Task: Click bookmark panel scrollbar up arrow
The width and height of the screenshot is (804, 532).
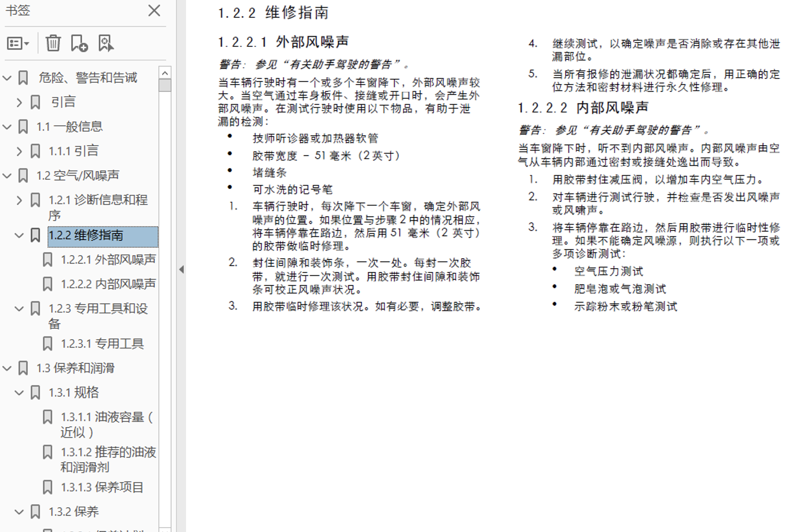Action: (165, 73)
